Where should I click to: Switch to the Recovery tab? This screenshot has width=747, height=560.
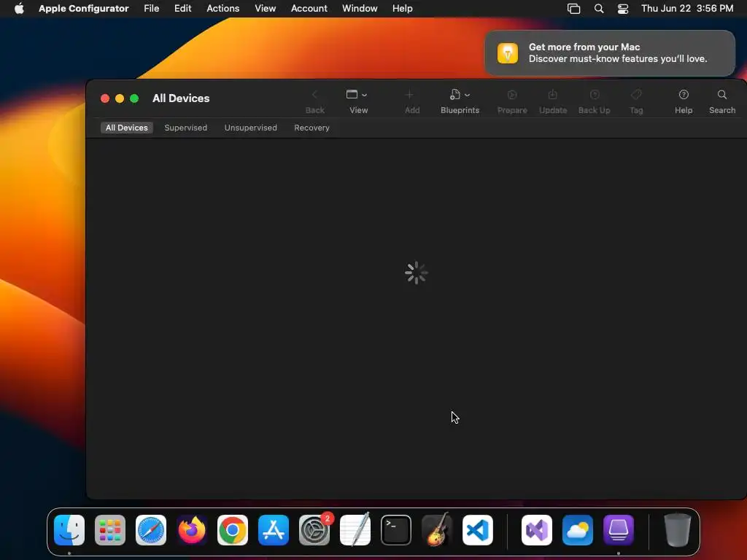(x=311, y=128)
